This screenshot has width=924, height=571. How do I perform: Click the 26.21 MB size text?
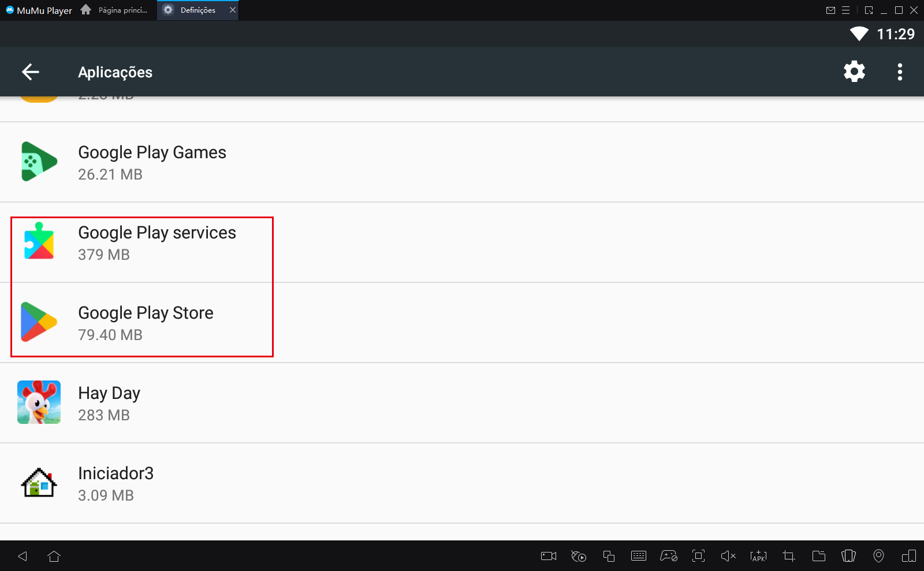110,174
